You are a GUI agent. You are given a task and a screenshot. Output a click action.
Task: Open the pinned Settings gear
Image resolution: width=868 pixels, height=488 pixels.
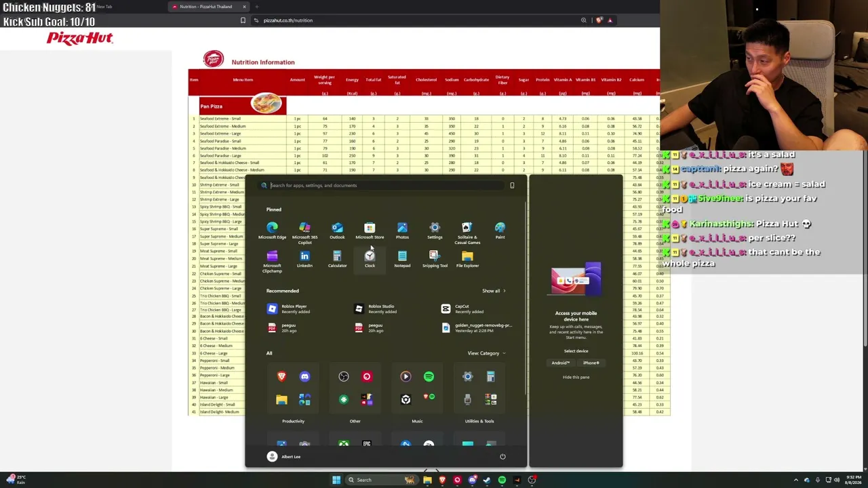(x=435, y=230)
